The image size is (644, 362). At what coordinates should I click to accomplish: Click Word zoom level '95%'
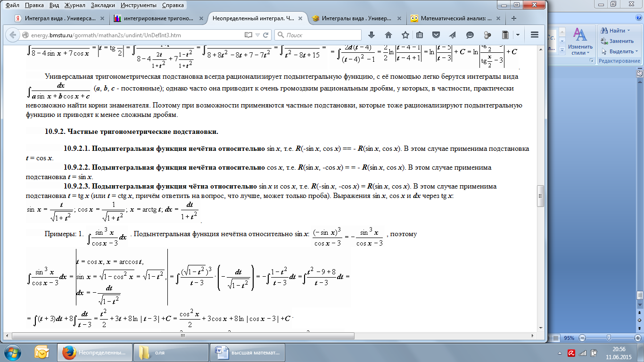coord(569,338)
